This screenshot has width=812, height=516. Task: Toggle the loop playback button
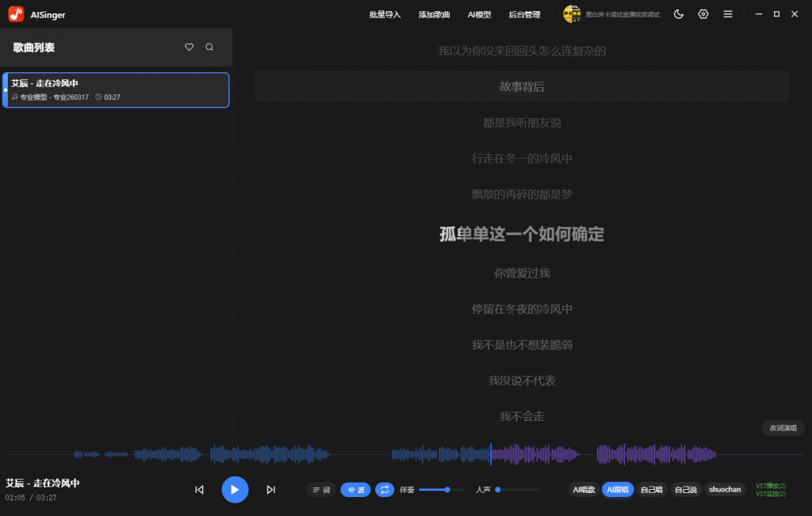[385, 490]
